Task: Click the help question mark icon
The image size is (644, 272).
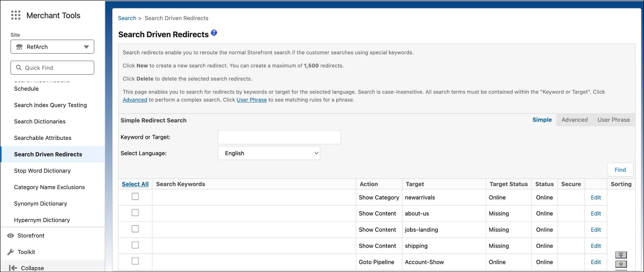Action: pos(214,33)
